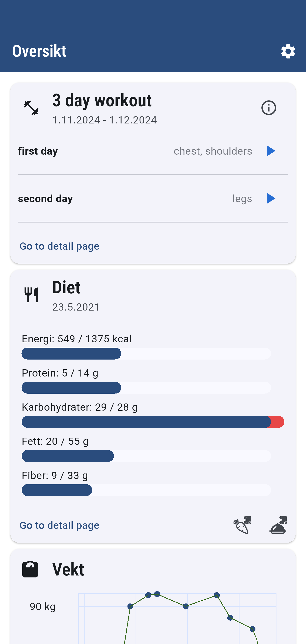Log a meal with dish icon
The height and width of the screenshot is (644, 306).
tap(278, 525)
